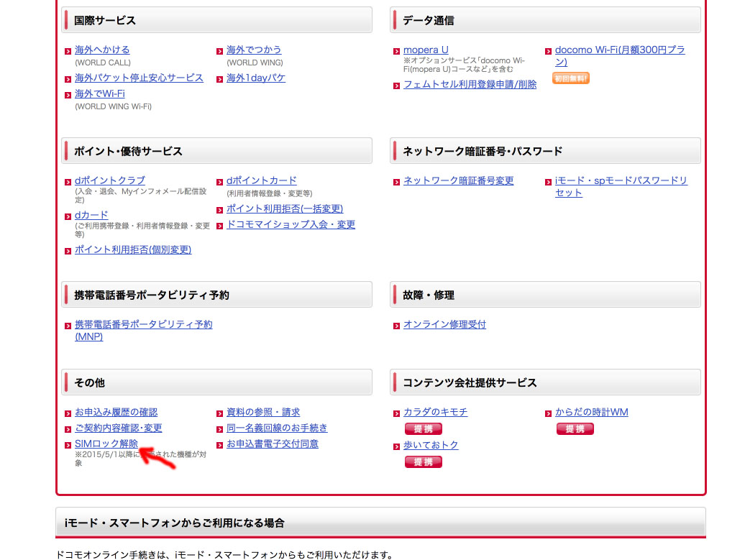Select the 故障・修理 section header

(545, 295)
